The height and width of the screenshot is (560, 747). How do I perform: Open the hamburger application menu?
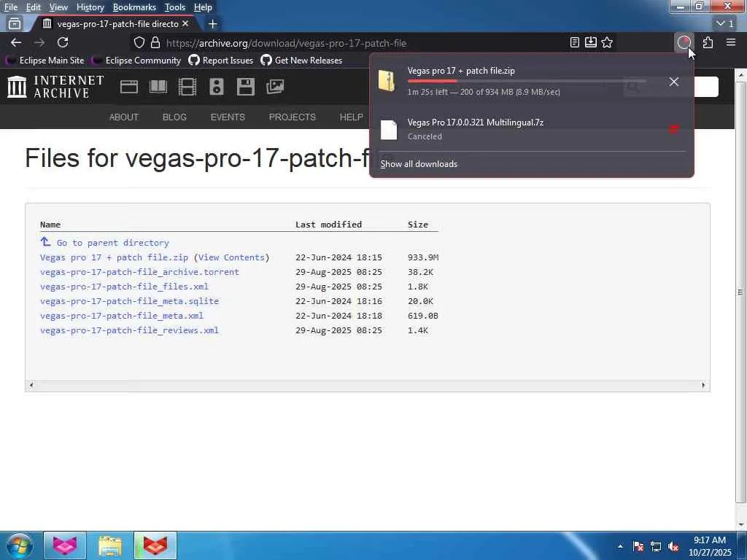731,42
